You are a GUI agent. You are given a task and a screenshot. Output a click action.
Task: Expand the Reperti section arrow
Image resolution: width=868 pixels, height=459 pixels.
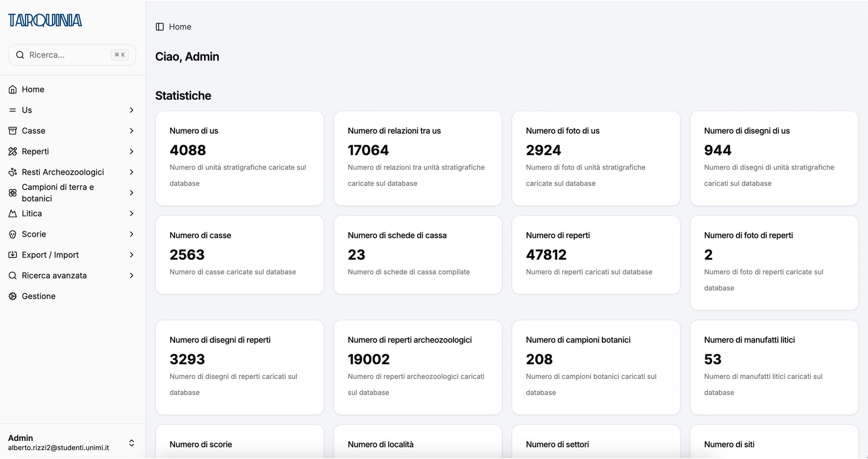click(x=131, y=151)
